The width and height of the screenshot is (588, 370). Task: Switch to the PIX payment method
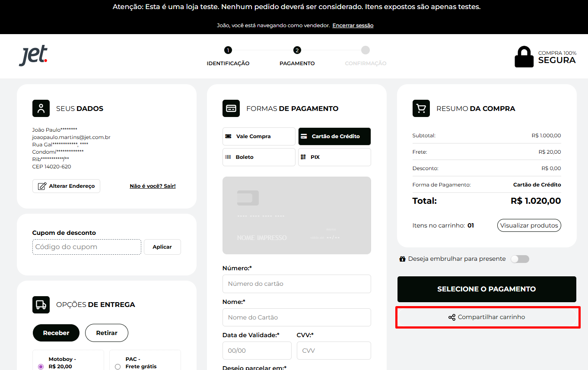[x=334, y=157]
